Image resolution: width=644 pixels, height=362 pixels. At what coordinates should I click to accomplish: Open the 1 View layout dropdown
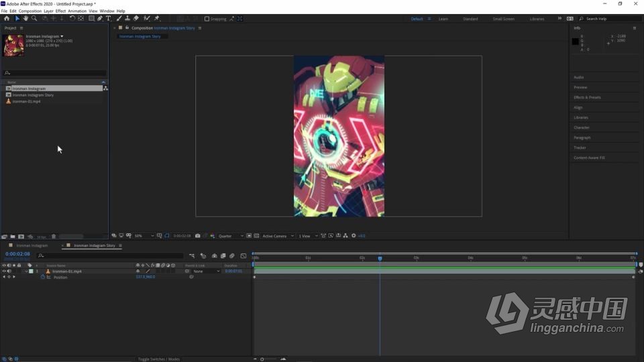(x=308, y=236)
